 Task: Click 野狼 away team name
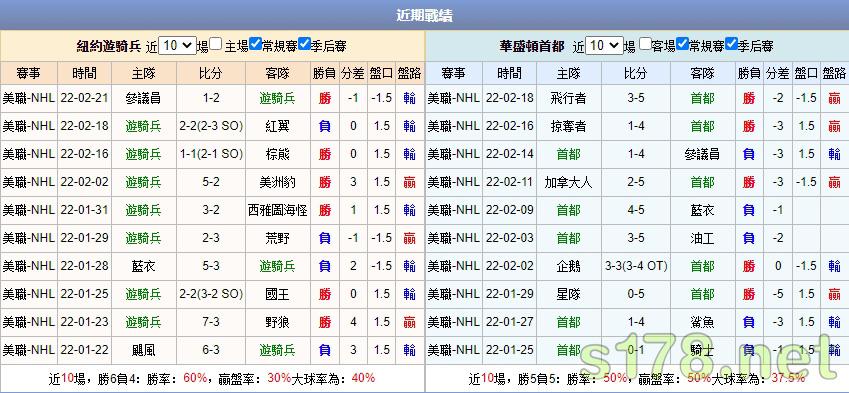click(277, 322)
